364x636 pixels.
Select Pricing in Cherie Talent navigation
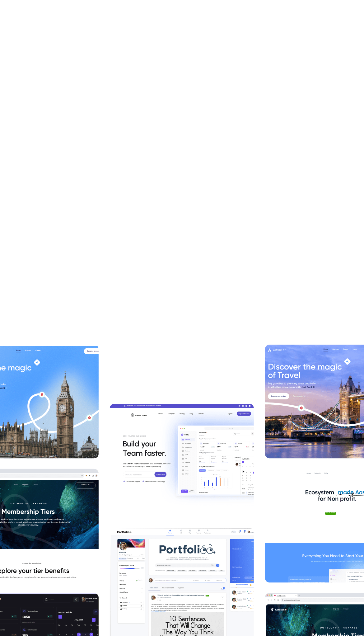click(x=182, y=414)
